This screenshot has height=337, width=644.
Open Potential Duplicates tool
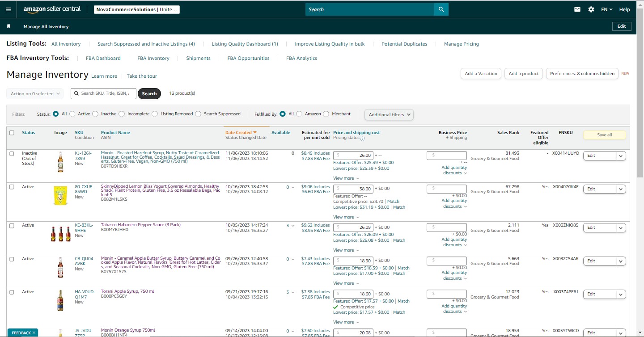pos(404,44)
